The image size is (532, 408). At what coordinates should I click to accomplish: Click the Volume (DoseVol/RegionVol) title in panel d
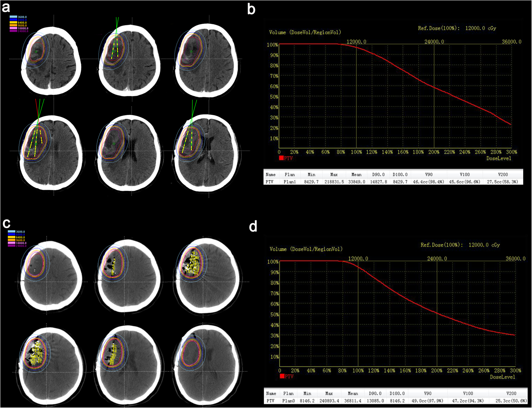point(306,249)
